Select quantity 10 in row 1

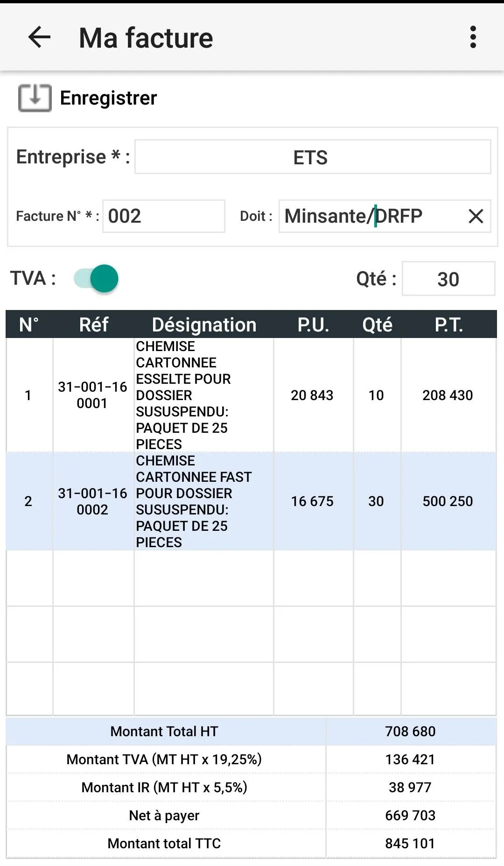376,395
